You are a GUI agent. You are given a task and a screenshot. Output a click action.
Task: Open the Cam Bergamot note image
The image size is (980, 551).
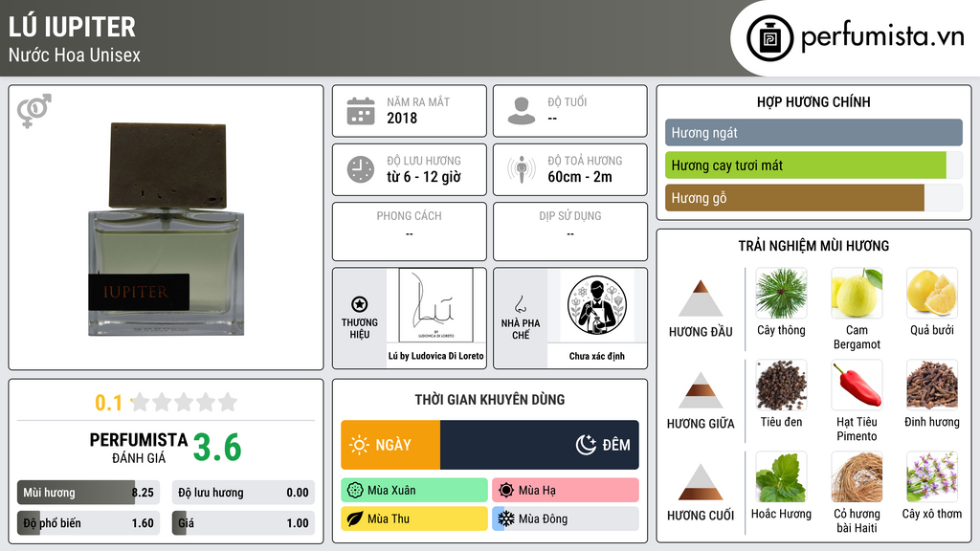tap(857, 293)
